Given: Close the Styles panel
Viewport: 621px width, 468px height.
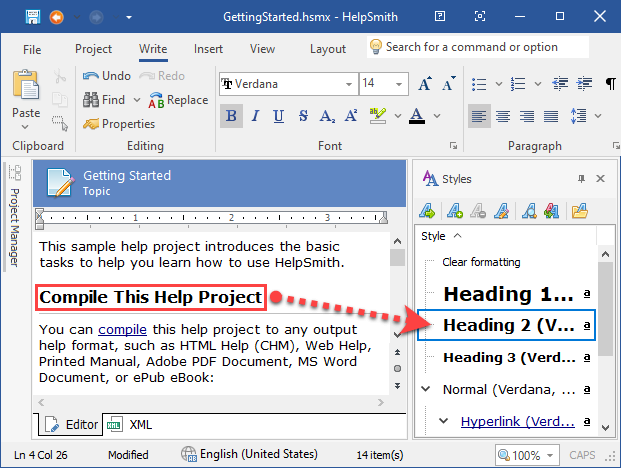Looking at the screenshot, I should [600, 179].
